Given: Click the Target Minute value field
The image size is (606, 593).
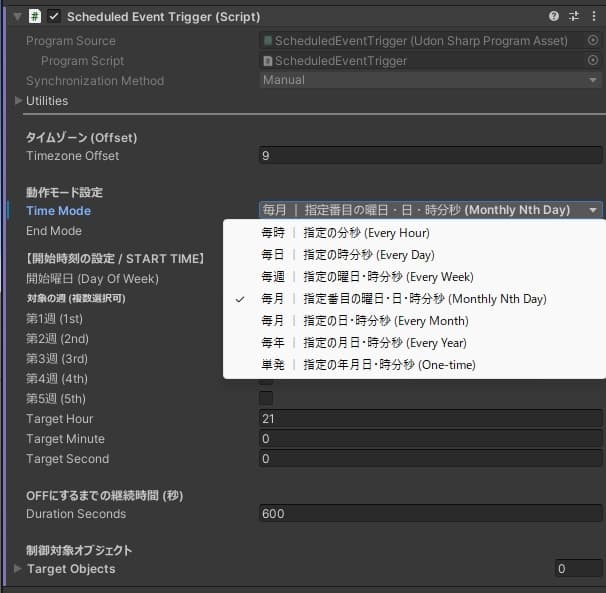Looking at the screenshot, I should [431, 439].
